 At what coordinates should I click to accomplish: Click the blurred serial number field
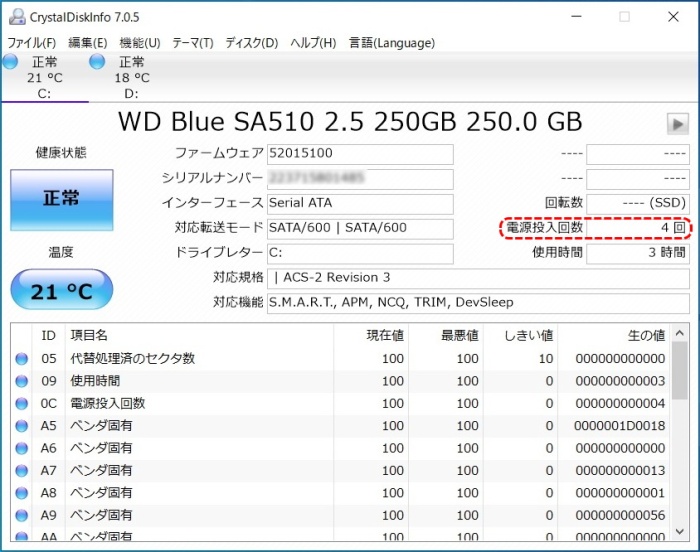360,179
